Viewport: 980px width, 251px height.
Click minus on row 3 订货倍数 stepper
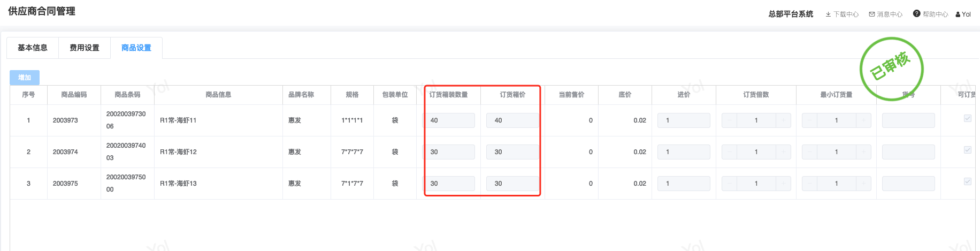[730, 184]
